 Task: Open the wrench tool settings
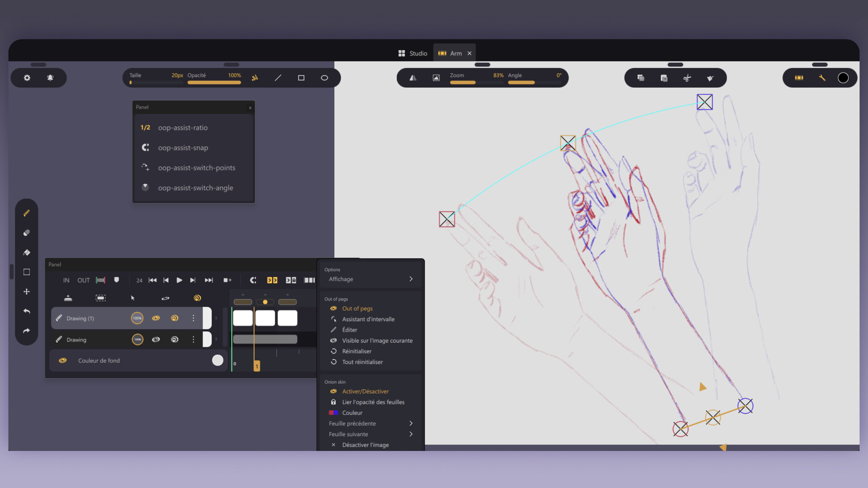point(822,78)
